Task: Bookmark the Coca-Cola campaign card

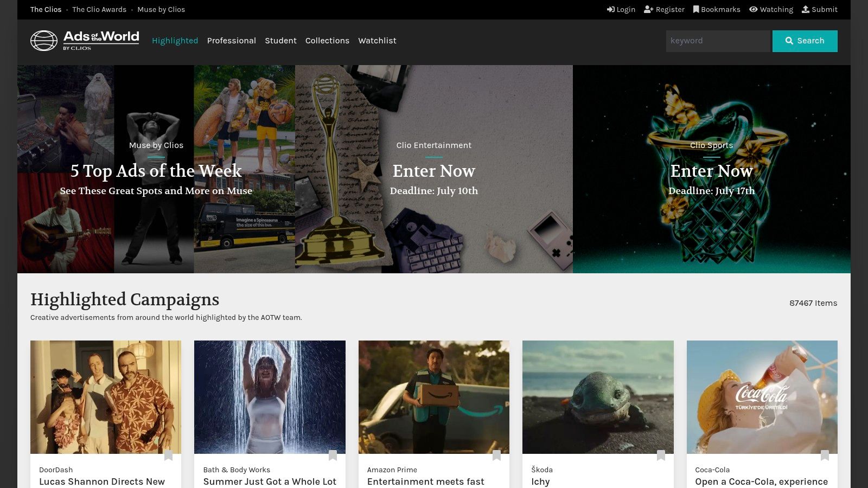Action: (x=825, y=455)
